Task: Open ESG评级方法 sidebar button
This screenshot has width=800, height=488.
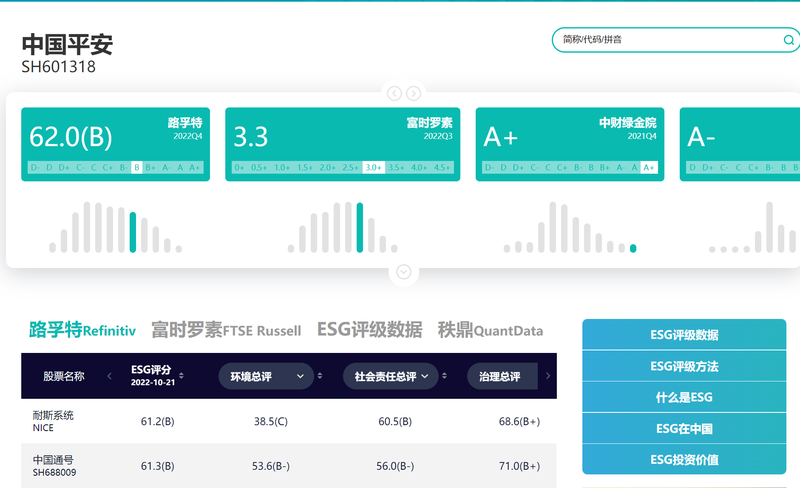Action: (x=684, y=366)
